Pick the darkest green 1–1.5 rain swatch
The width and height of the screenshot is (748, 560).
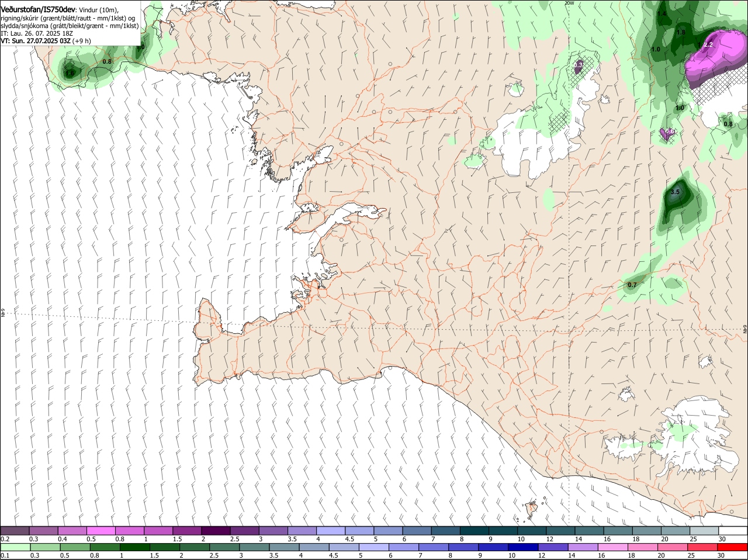point(134,547)
